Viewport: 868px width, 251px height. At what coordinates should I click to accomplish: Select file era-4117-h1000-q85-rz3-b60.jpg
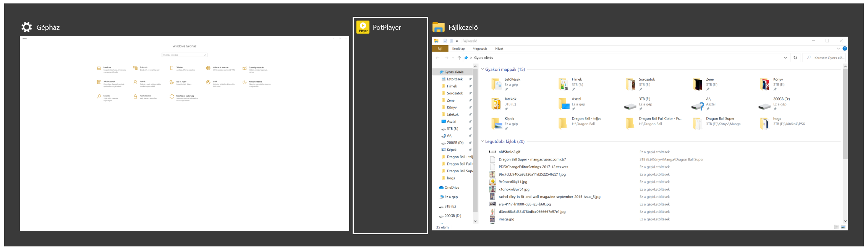[525, 204]
